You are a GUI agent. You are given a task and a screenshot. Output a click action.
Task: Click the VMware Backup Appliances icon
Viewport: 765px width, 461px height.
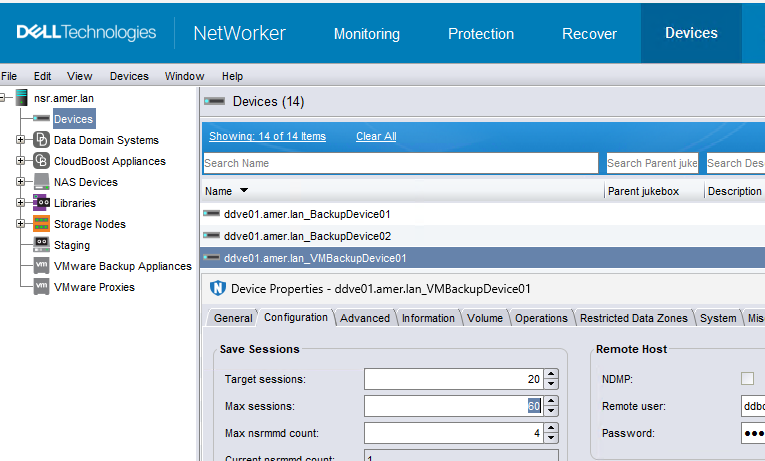pos(41,266)
